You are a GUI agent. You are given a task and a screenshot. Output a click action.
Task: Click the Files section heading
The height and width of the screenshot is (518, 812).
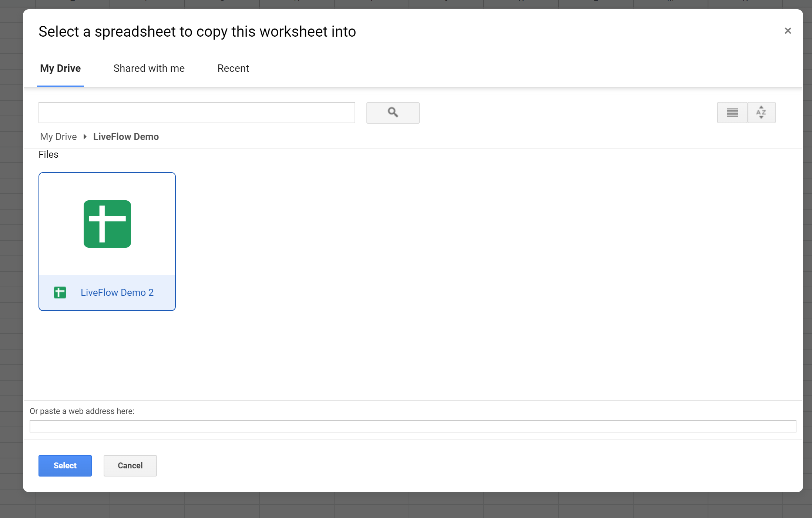point(48,154)
